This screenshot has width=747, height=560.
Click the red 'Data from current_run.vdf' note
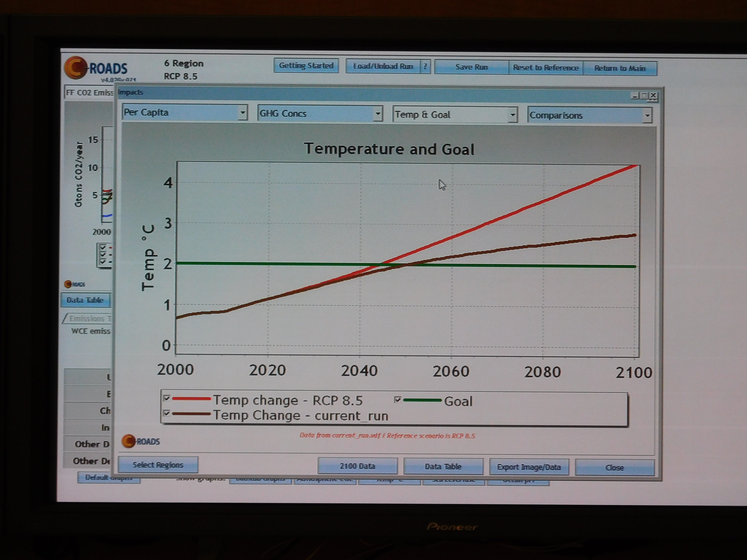[x=387, y=435]
